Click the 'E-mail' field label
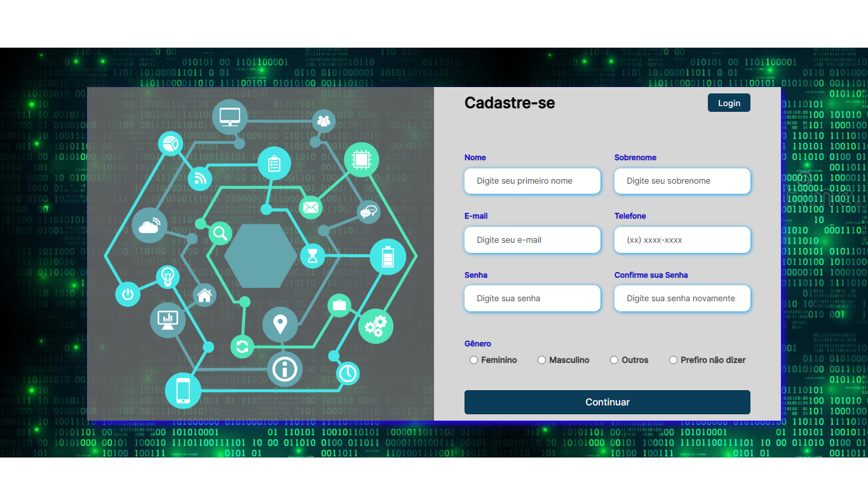This screenshot has height=488, width=868. click(x=476, y=216)
